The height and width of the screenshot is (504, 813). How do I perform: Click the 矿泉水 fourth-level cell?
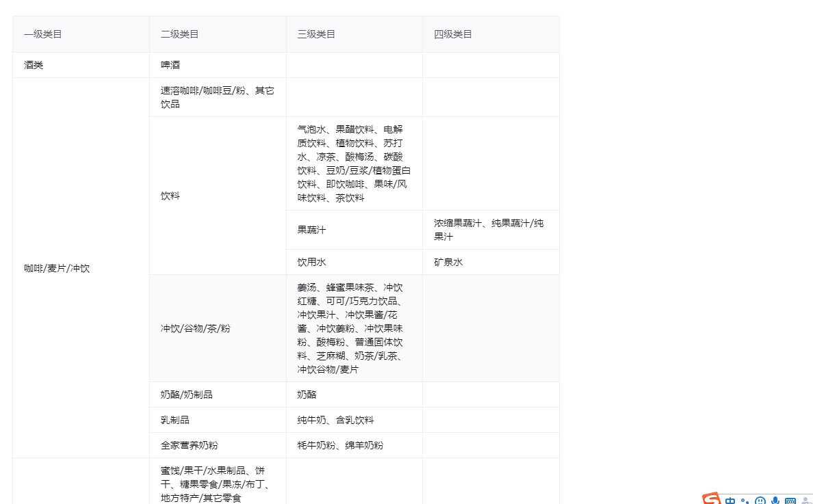coord(448,262)
